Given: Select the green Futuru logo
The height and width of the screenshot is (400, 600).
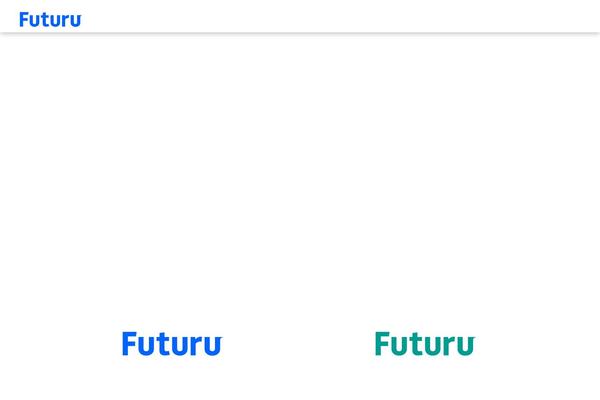Looking at the screenshot, I should click(x=425, y=343).
